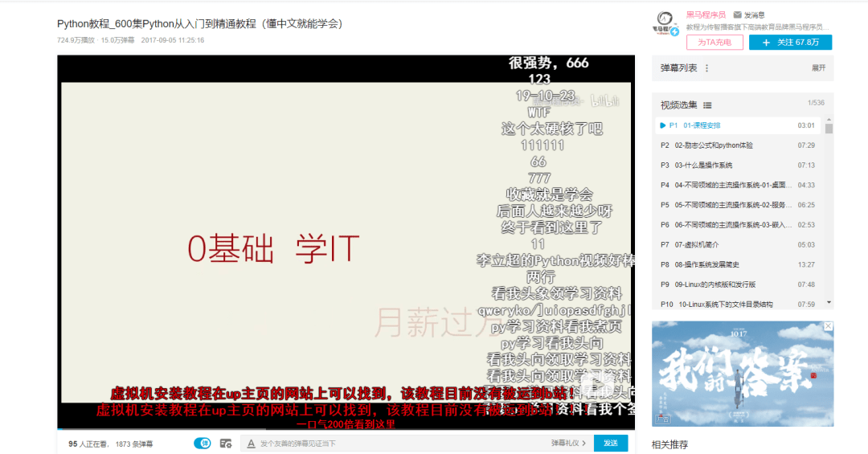Click the episode list scrollbar thumb
This screenshot has height=454, width=868.
[x=829, y=129]
